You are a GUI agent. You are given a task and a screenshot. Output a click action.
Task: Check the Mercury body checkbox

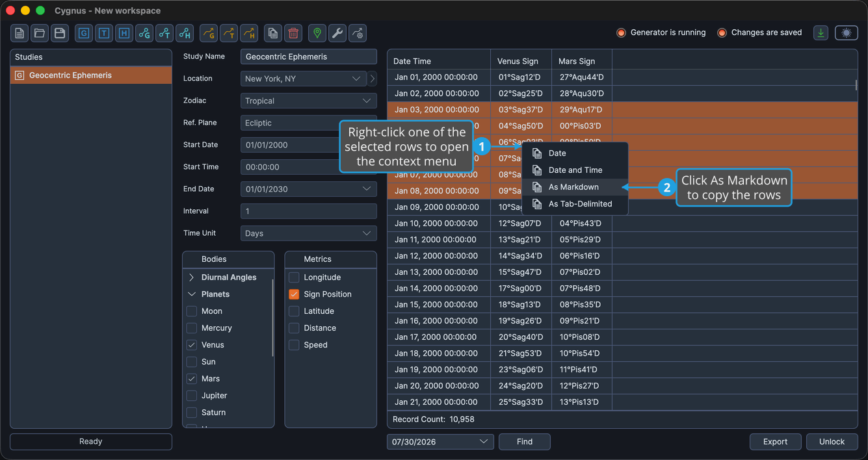192,328
